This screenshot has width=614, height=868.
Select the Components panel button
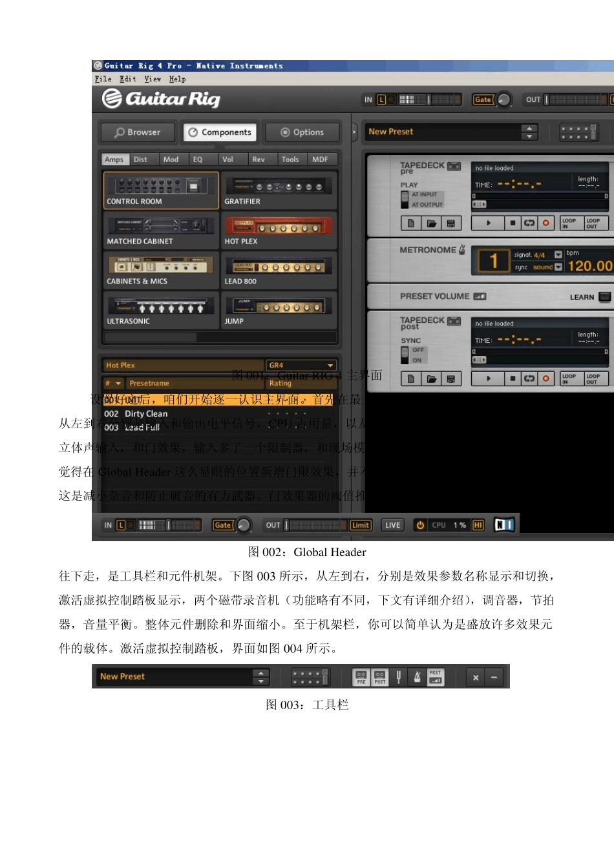click(220, 132)
